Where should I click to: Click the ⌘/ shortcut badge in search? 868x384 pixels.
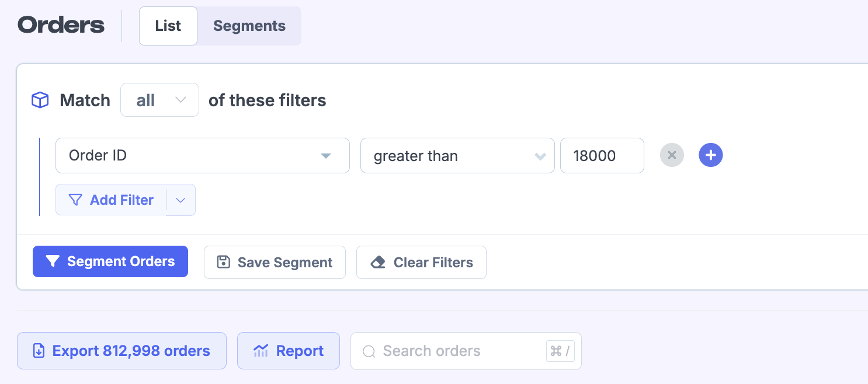point(560,351)
